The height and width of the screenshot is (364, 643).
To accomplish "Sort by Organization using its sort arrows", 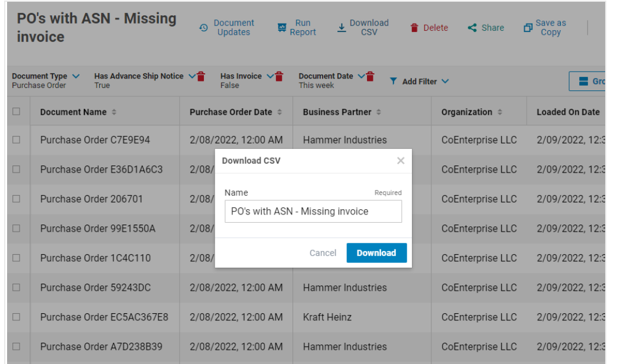I will tap(499, 112).
